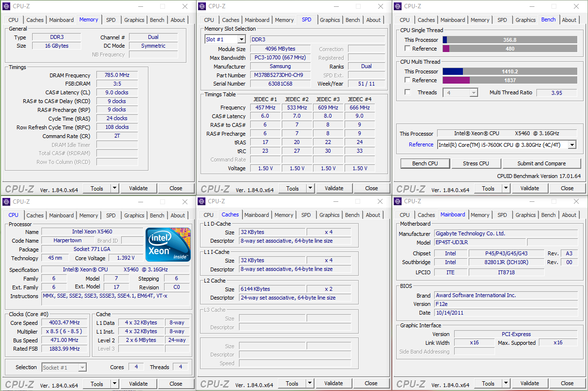Click JEDEC #4 frequency cell 666 MHz

[360, 107]
